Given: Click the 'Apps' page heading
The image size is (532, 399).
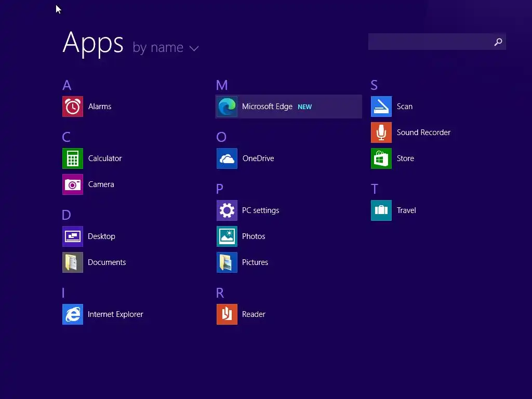Looking at the screenshot, I should coord(94,44).
